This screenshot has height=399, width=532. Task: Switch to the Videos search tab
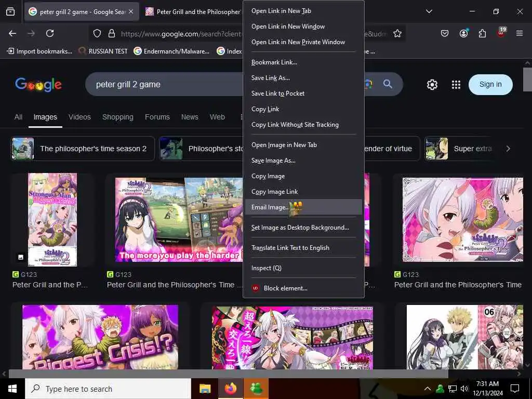79,117
